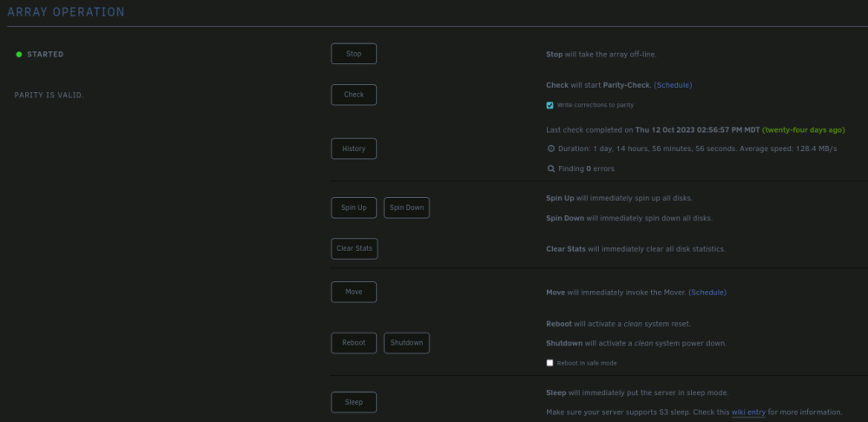The width and height of the screenshot is (868, 422).
Task: Power down using the Shutdown button
Action: click(x=406, y=343)
